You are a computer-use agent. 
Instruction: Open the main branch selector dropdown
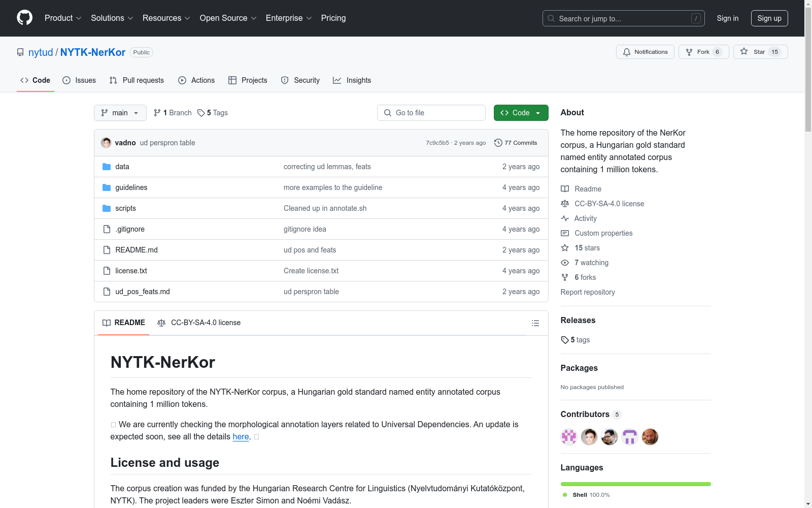pyautogui.click(x=120, y=113)
